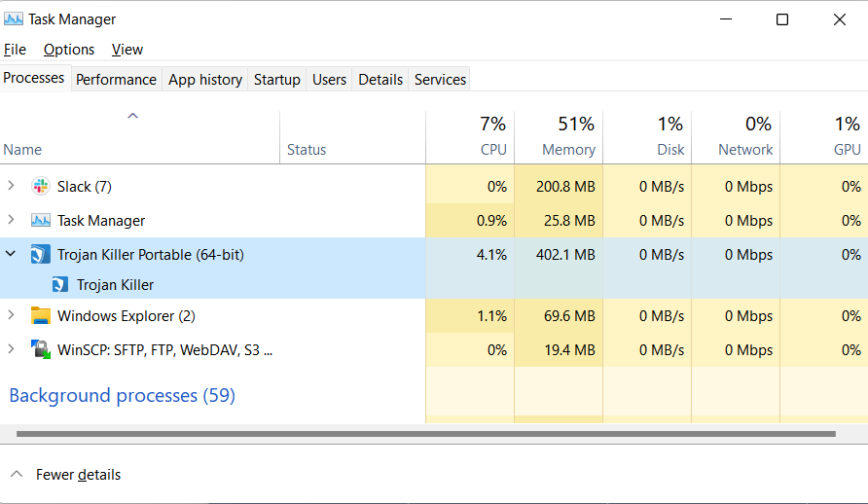Select the Trojan Killer child process icon
Screen dimensions: 868x504
pos(59,284)
